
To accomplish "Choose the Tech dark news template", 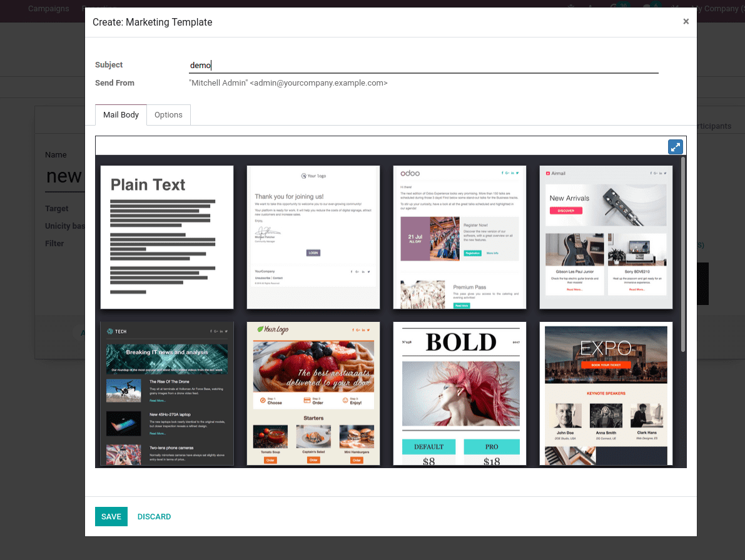I will coord(167,393).
